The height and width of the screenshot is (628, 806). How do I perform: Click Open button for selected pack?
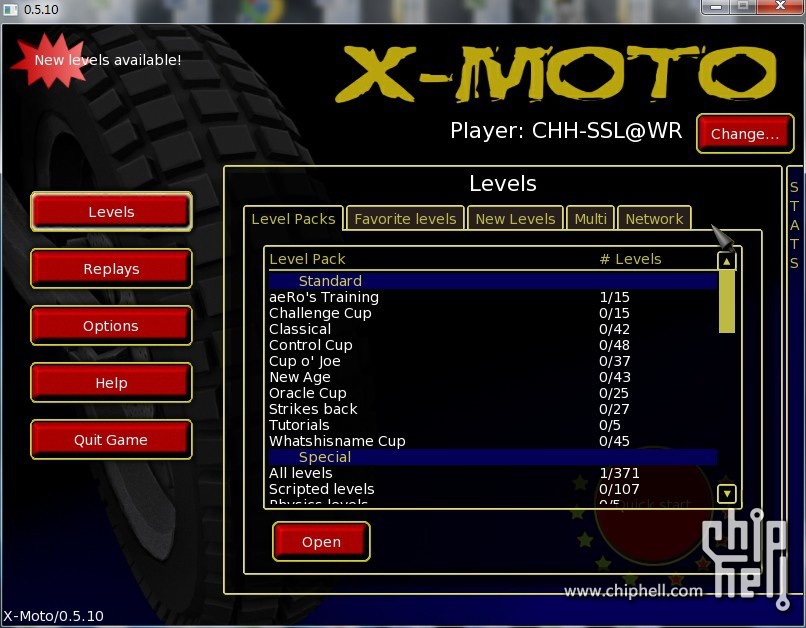pos(321,542)
